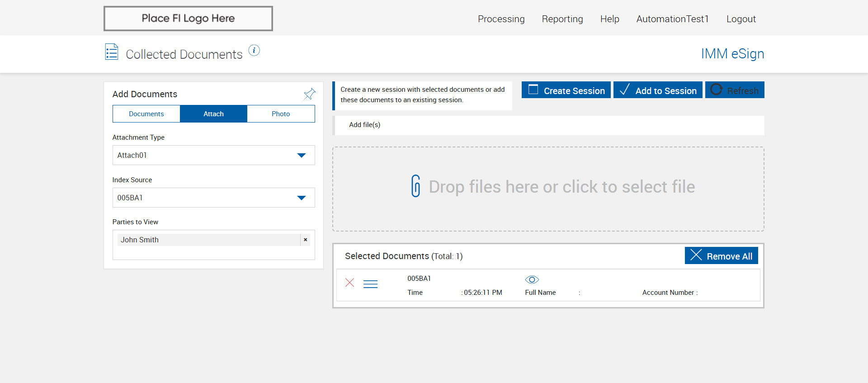Click the pin icon in Add Documents panel

click(309, 94)
